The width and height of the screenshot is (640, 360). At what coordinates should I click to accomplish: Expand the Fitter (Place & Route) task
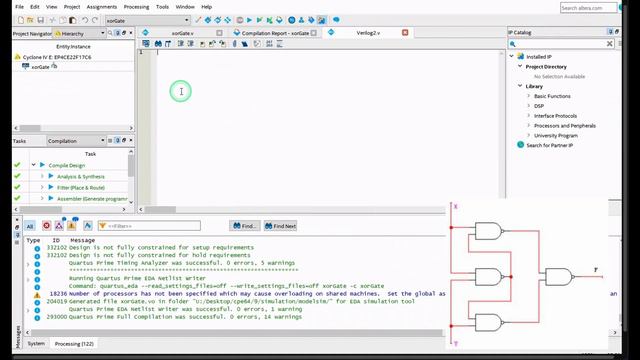[x=42, y=187]
